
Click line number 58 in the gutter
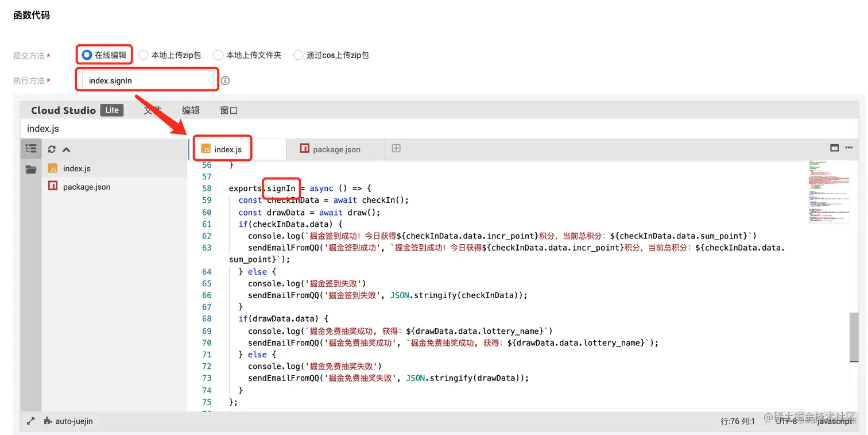point(207,188)
